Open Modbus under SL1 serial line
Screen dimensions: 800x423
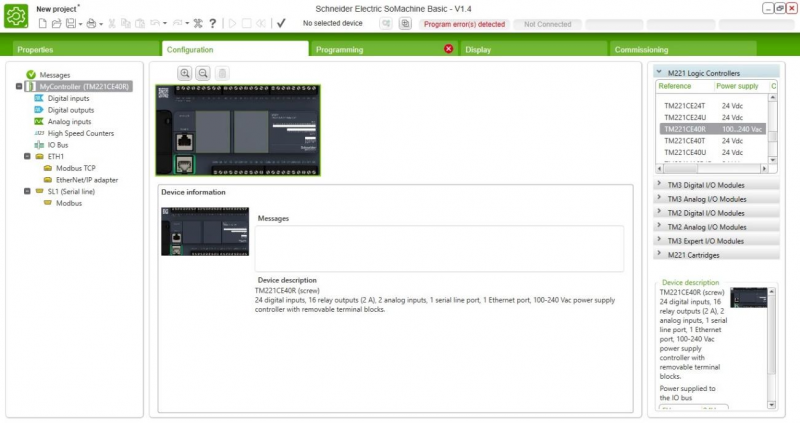(69, 204)
